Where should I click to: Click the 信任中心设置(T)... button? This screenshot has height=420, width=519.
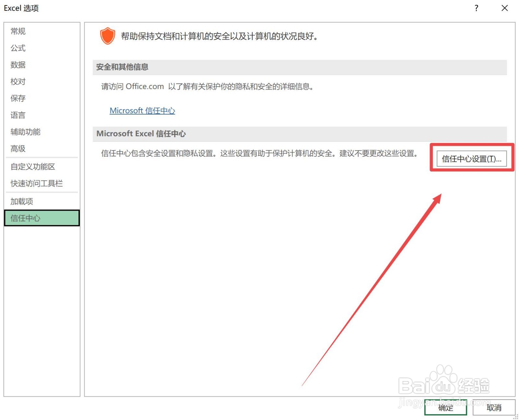coord(471,159)
